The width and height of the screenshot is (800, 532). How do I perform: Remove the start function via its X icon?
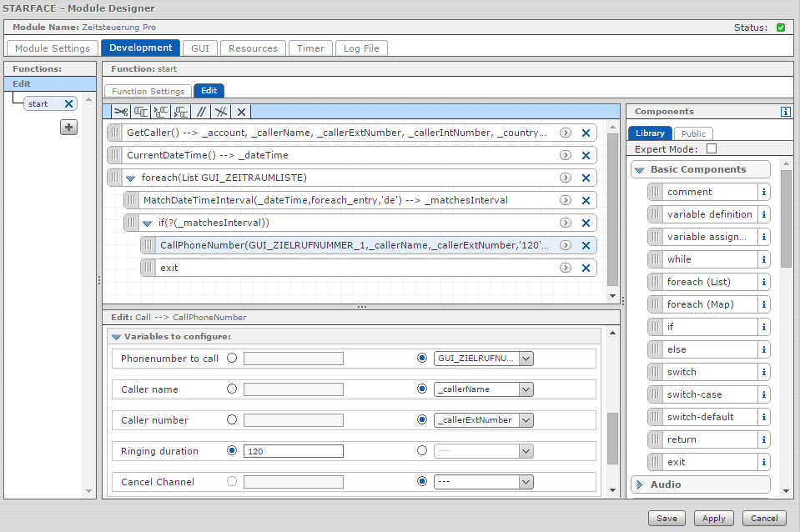[x=69, y=103]
